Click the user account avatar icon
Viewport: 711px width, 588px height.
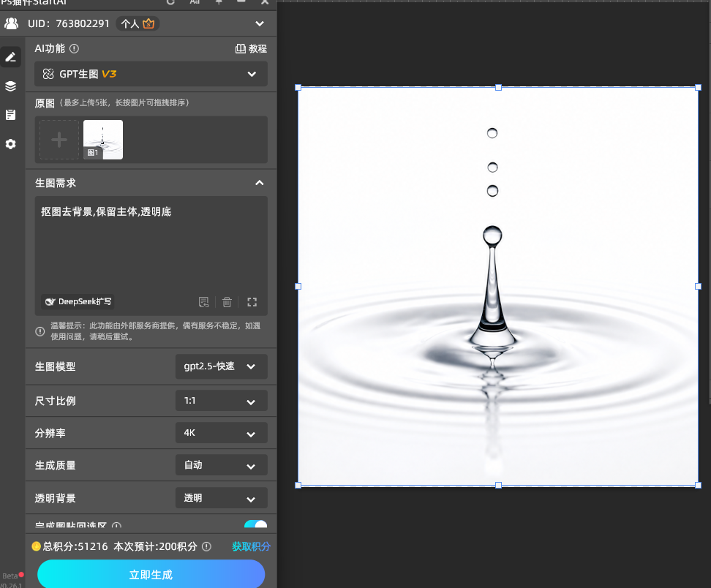(11, 23)
